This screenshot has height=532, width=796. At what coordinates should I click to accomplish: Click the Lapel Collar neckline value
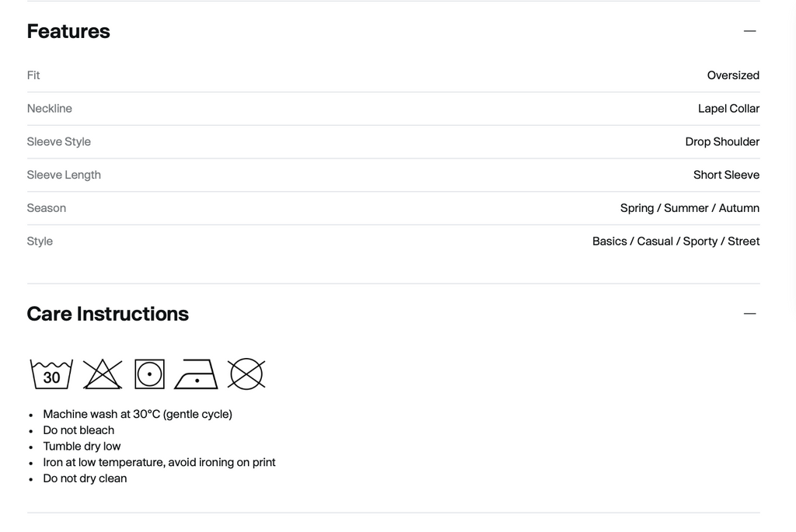[x=728, y=109]
